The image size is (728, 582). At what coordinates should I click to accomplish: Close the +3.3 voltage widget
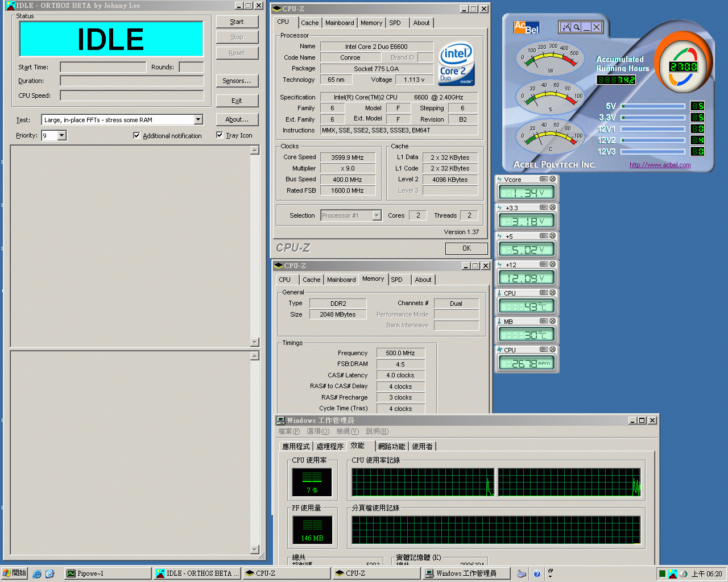[552, 207]
